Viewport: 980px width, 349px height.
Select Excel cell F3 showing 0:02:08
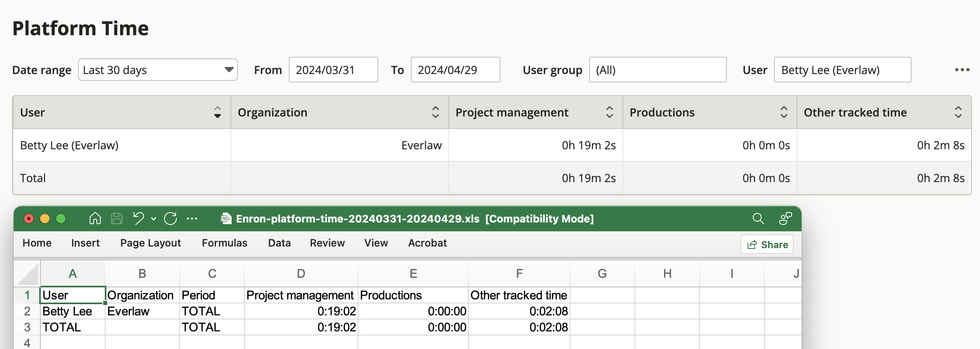(x=519, y=327)
